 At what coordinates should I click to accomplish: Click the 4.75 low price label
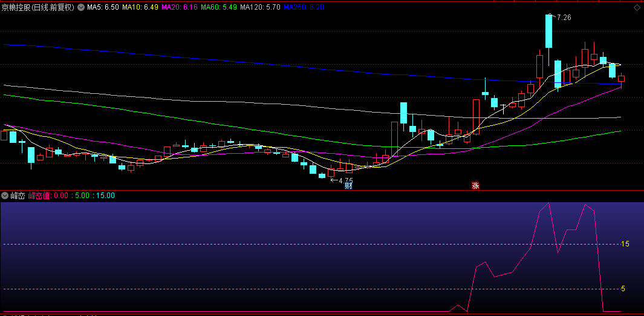coord(346,180)
